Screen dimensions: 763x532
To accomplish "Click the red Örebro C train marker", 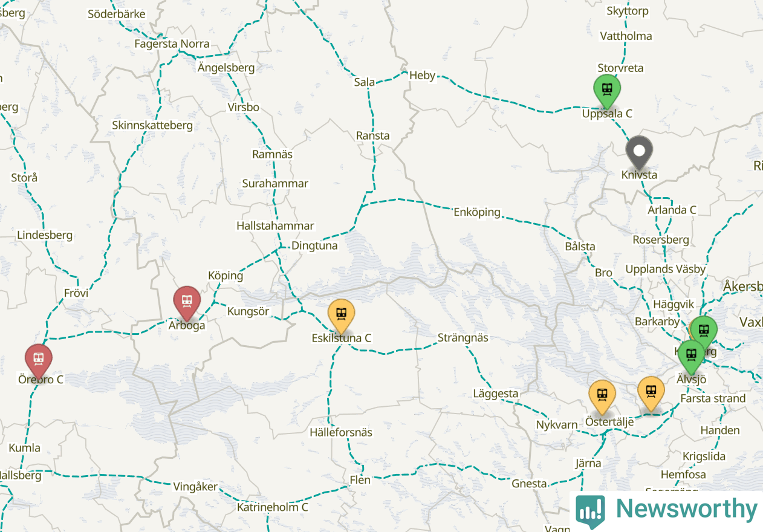I will 39,360.
